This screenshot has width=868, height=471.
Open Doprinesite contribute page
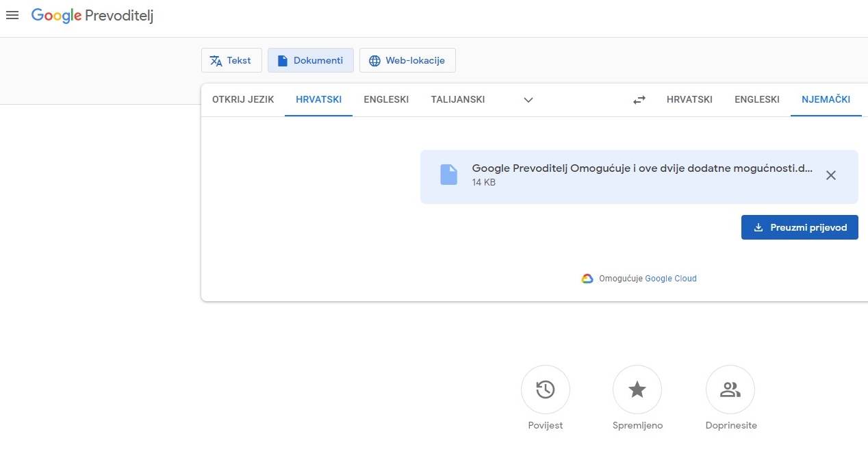pyautogui.click(x=730, y=390)
